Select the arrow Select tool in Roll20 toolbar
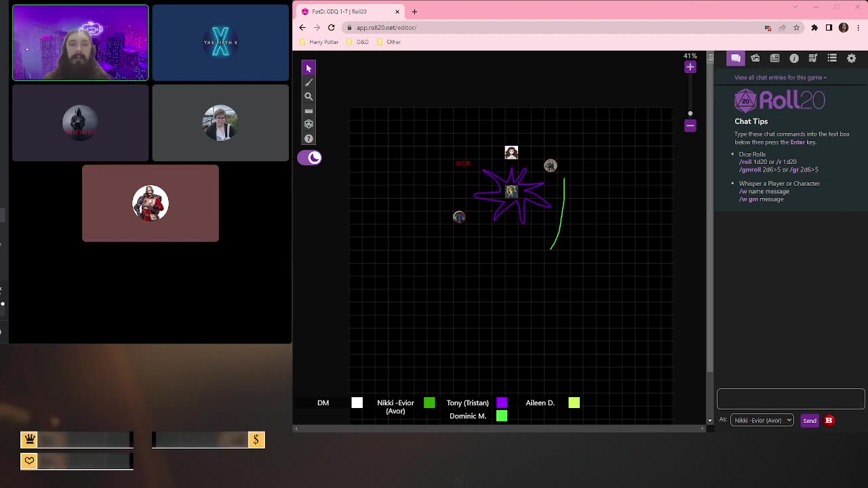 309,68
